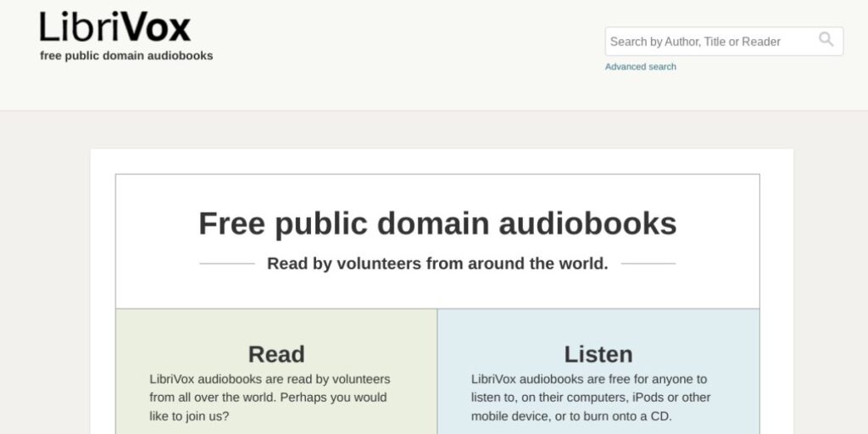This screenshot has height=434, width=868.
Task: Click the 'free public domain audiobooks' tagline
Action: pos(126,56)
